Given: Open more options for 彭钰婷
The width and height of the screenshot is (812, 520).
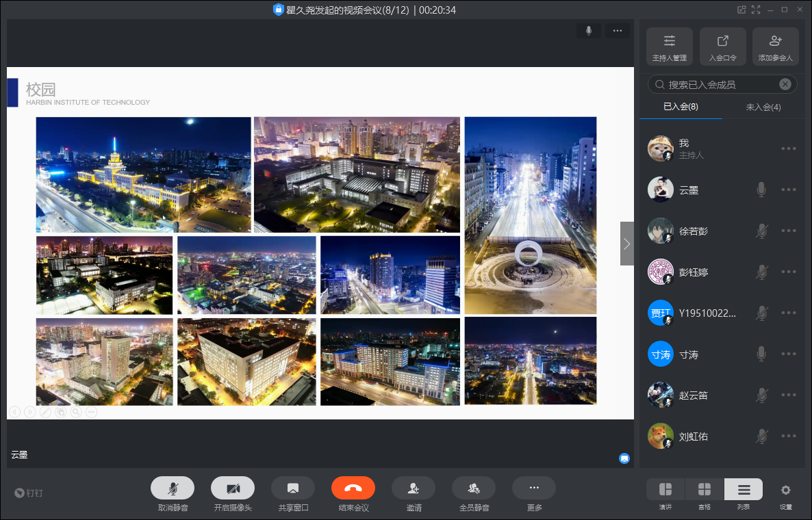Looking at the screenshot, I should point(789,272).
